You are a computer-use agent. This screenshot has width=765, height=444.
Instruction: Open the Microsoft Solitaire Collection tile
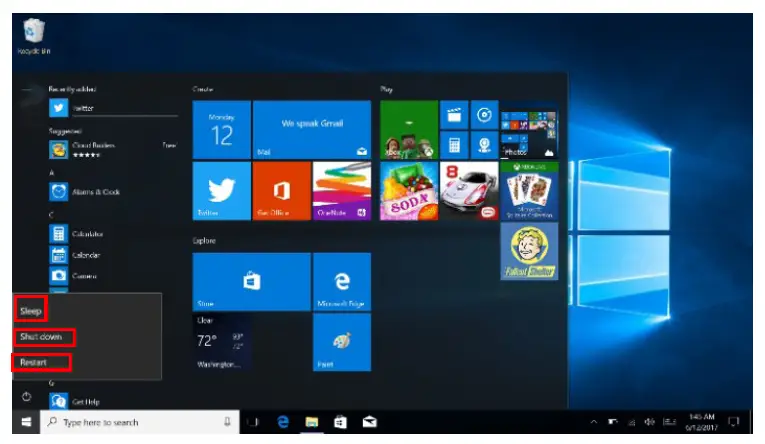click(529, 191)
